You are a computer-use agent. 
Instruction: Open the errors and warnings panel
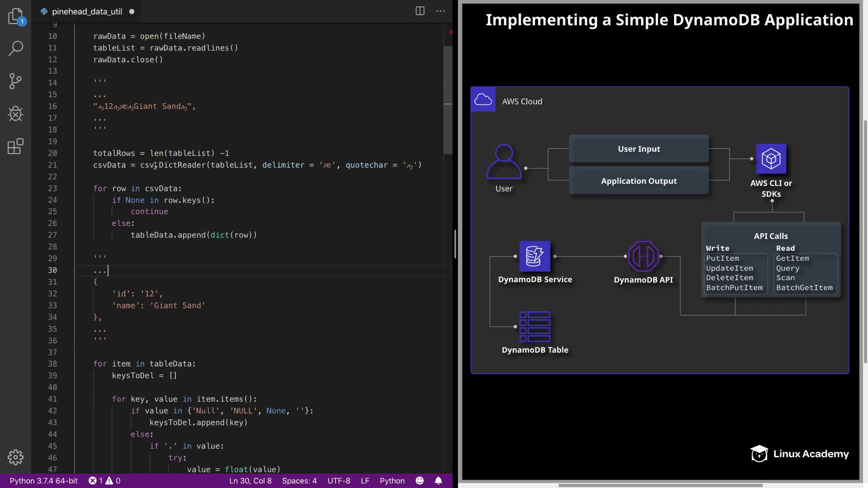click(104, 481)
